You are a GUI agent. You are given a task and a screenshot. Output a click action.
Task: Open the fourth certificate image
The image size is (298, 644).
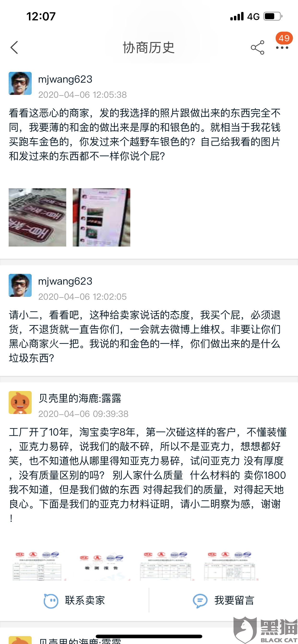[x=230, y=566]
